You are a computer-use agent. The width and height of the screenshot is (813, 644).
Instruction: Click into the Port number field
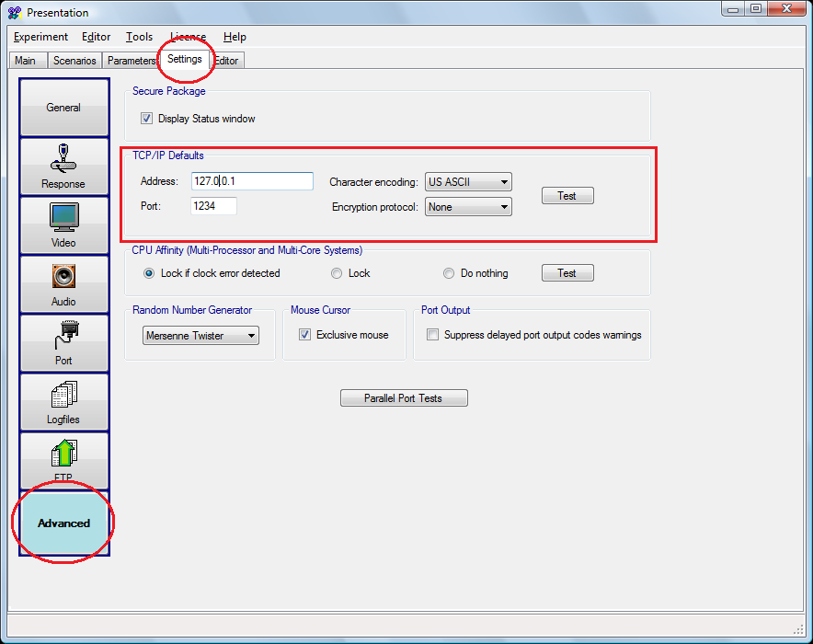pos(213,206)
